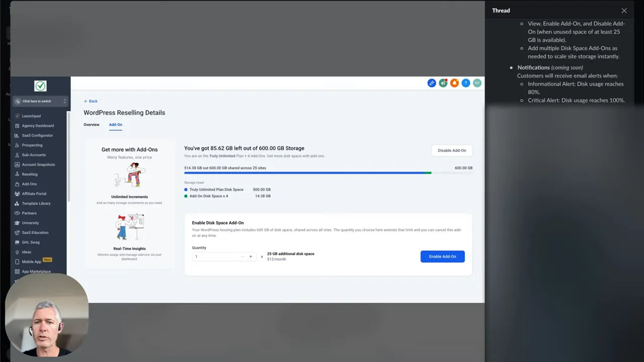644x362 pixels.
Task: Open the SaaS Education sidebar icon
Action: [x=17, y=233]
